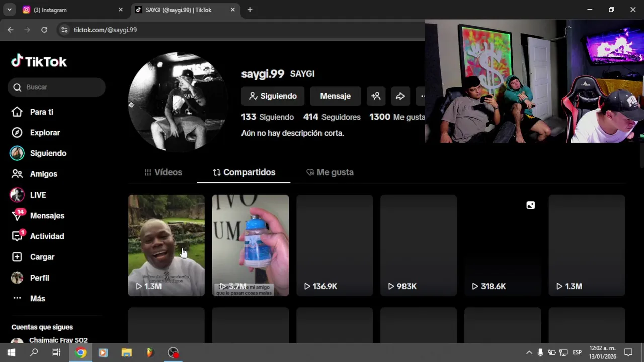Open the photo post with 318.6K views
The image size is (644, 362).
tap(503, 245)
